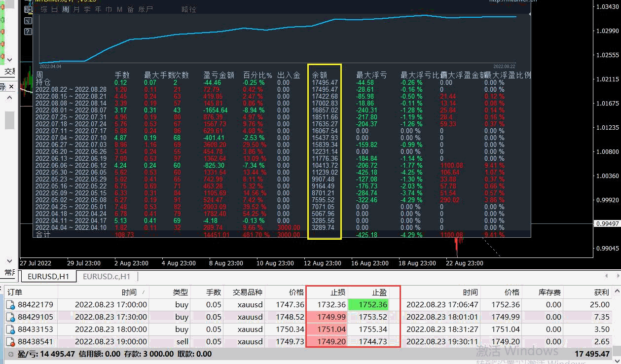Open the 常用 tab at bottom left
Screen dimensions: 621x364
10,272
